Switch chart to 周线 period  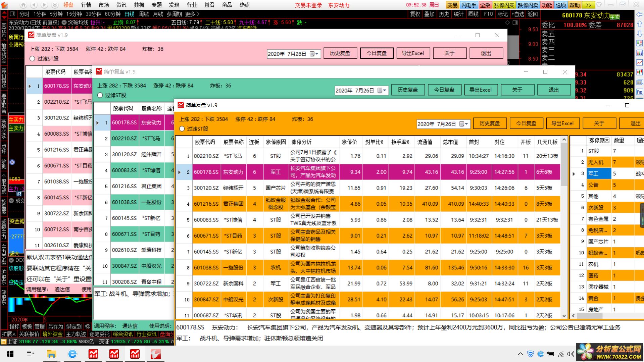144,14
